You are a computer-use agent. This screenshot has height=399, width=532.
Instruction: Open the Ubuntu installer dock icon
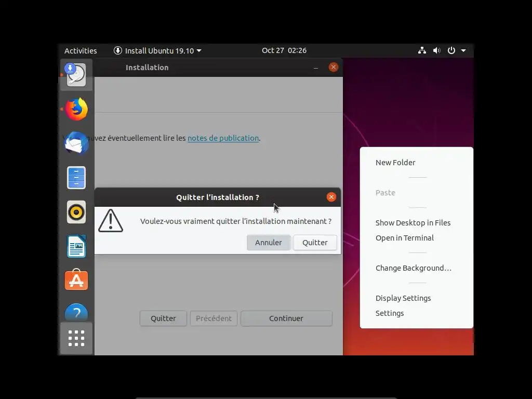76,75
